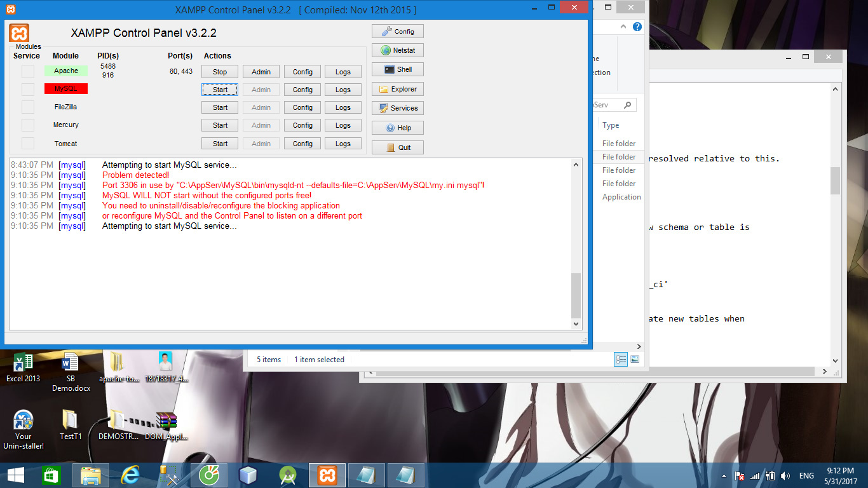
Task: Collapse the ribbon in File Explorer window
Action: [x=623, y=27]
